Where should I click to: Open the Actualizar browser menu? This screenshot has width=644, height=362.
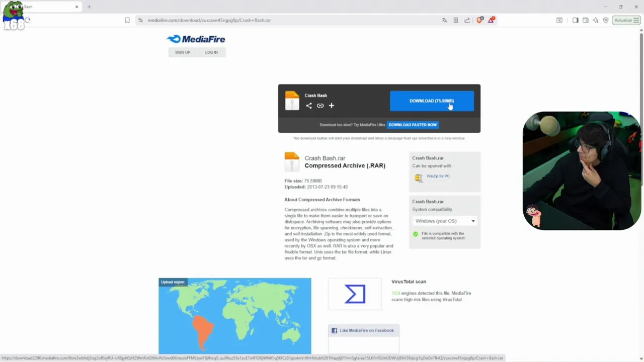(x=626, y=20)
